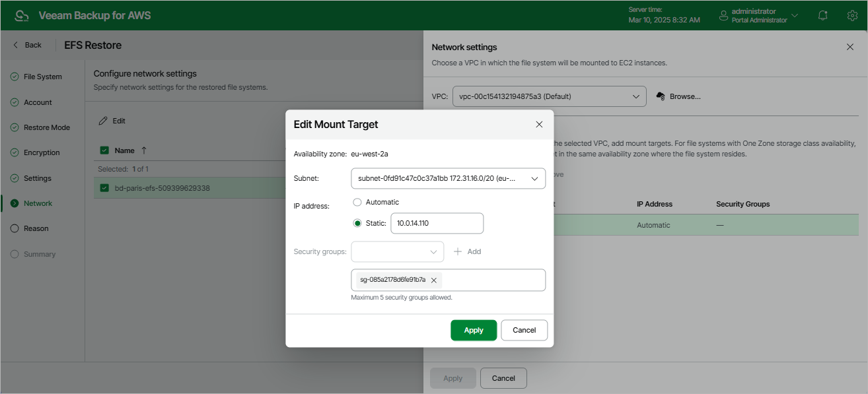Select the Static IP address option
Screen dimensions: 868x394
(x=357, y=223)
